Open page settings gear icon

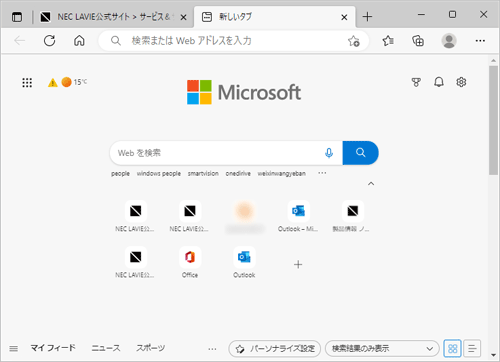pyautogui.click(x=461, y=82)
